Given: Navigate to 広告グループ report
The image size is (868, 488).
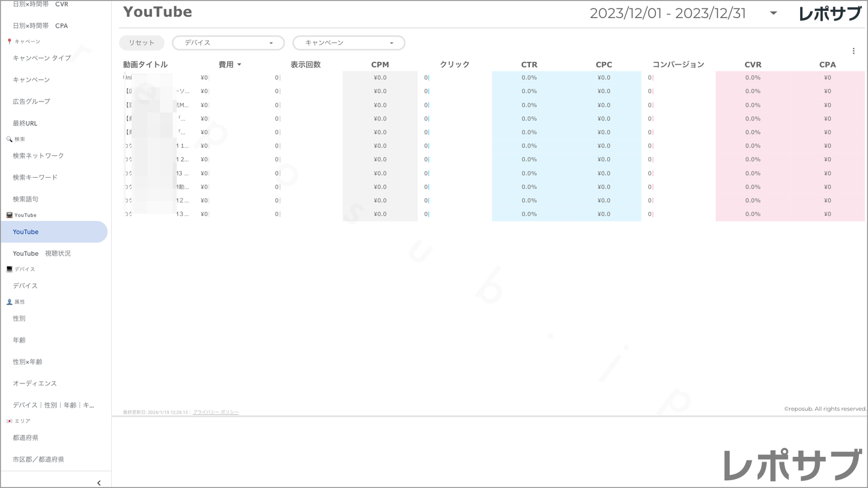Looking at the screenshot, I should (x=31, y=101).
